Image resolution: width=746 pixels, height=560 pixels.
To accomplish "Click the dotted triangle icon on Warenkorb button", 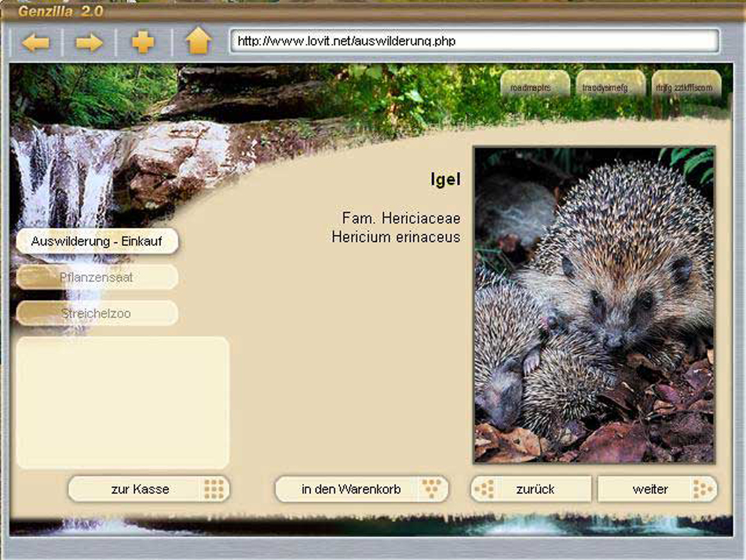I will [x=431, y=489].
